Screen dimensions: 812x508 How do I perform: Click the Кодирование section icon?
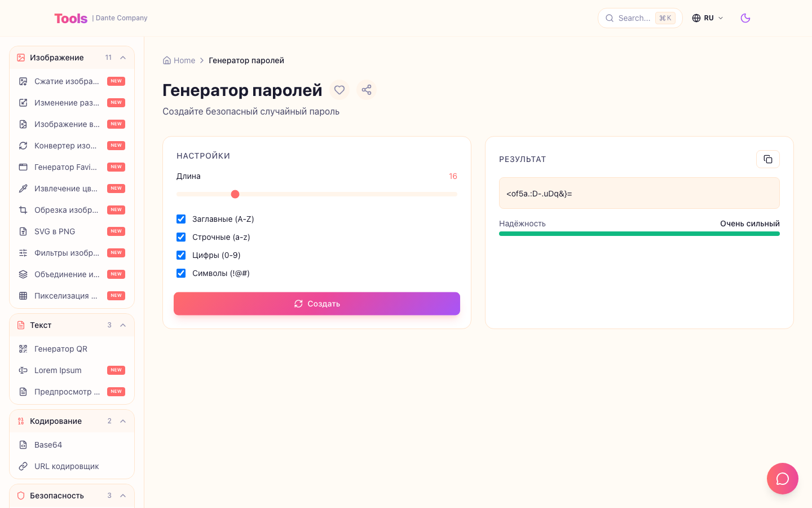tap(21, 421)
